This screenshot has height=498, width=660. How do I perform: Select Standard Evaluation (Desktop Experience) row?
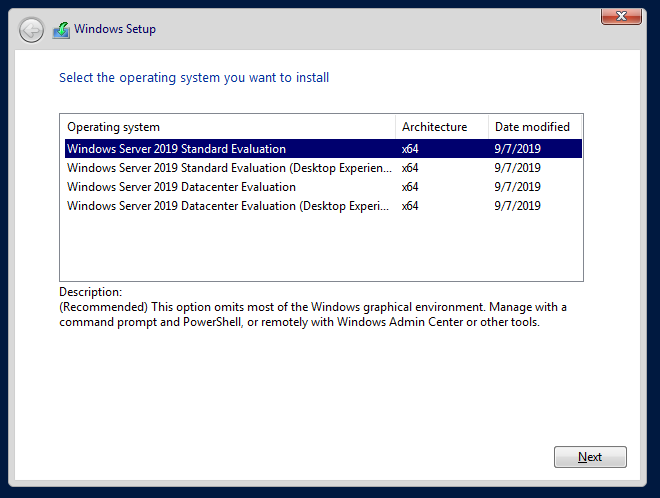(x=323, y=168)
